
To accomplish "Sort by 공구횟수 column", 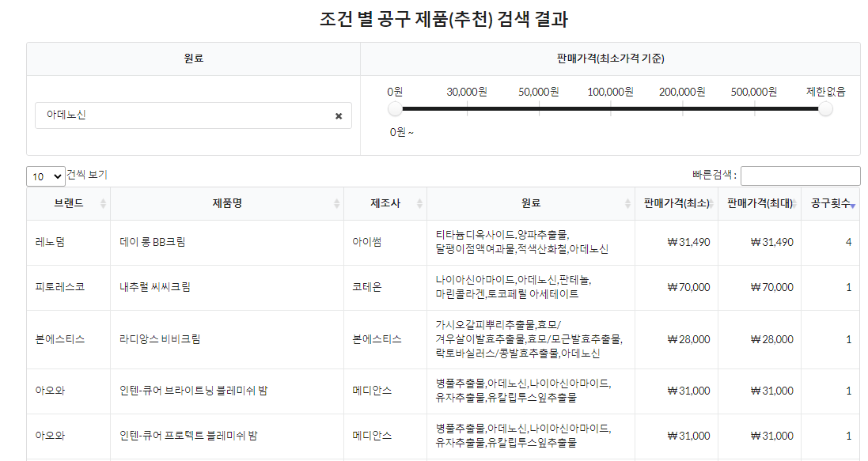I will click(830, 204).
